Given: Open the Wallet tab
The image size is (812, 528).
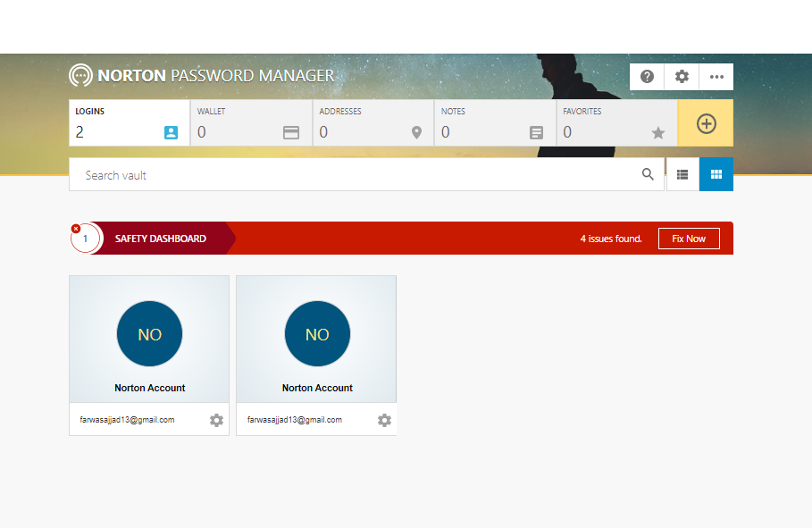Looking at the screenshot, I should pos(251,122).
